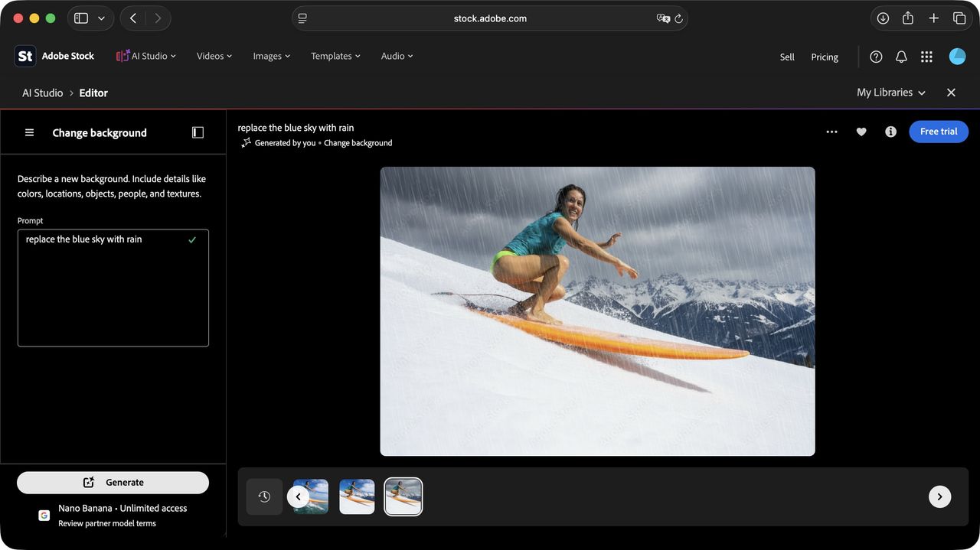The height and width of the screenshot is (550, 980).
Task: Click 'Nano Banana • Unlimited access' text
Action: pos(122,508)
